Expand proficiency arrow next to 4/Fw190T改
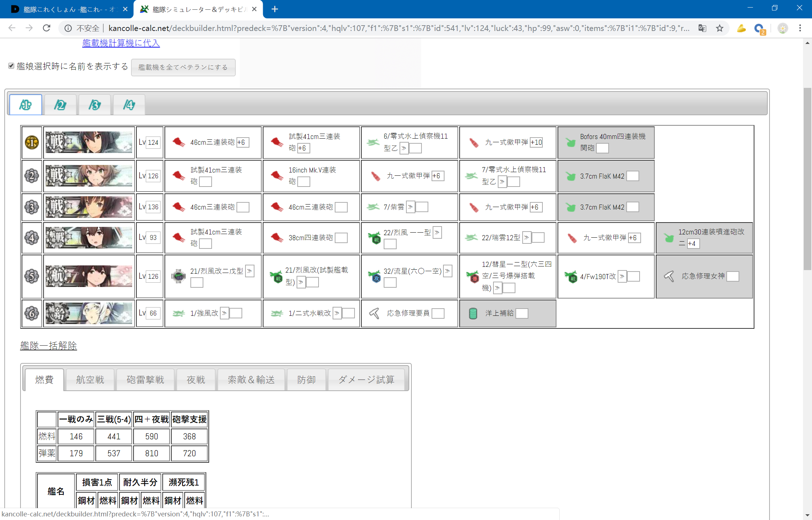This screenshot has width=812, height=520. click(622, 276)
